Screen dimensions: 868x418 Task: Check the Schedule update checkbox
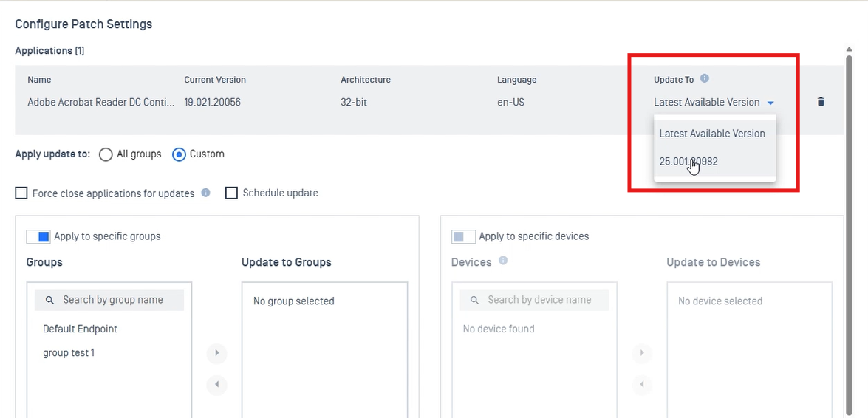click(231, 193)
